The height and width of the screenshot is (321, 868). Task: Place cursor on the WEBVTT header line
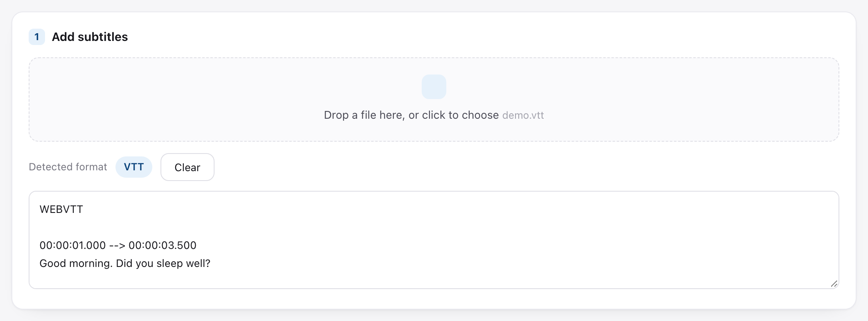tap(61, 209)
